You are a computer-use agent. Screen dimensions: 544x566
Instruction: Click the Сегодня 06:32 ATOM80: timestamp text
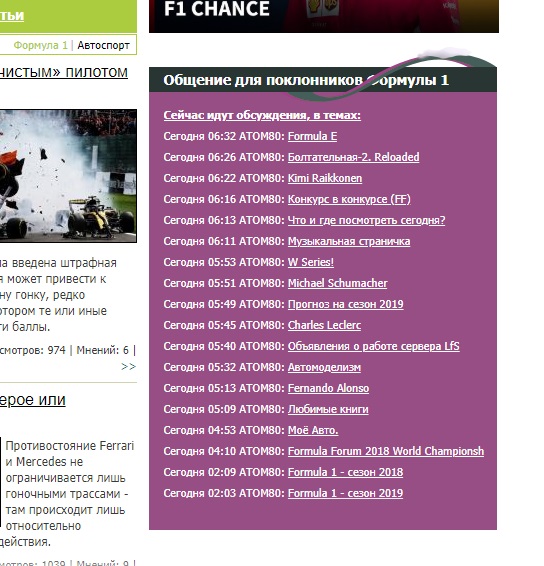tap(224, 136)
